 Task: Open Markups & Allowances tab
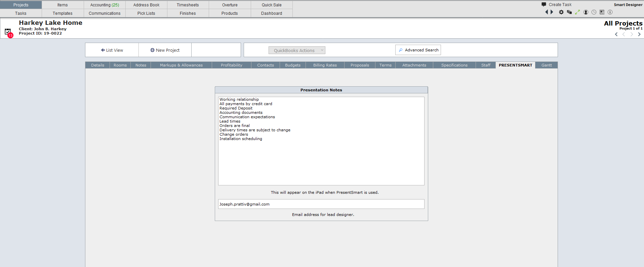tap(181, 65)
